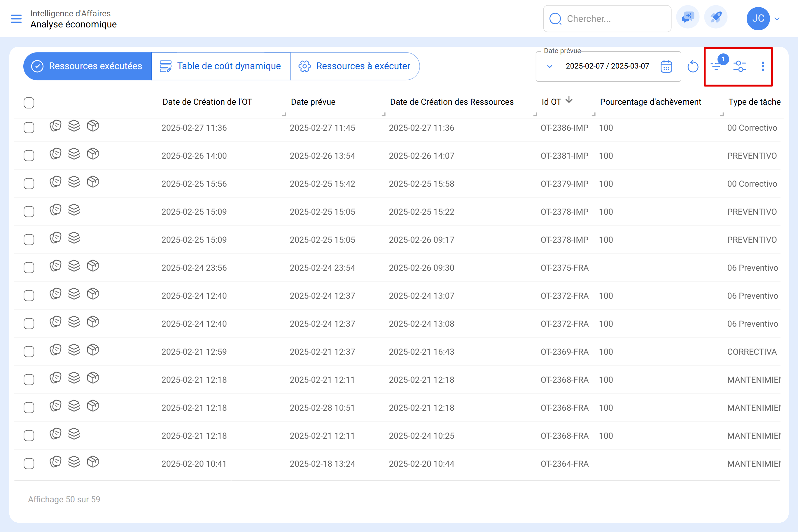Open the layers icon for OT-2386-IMP row
Viewport: 798px width, 532px height.
(x=74, y=126)
